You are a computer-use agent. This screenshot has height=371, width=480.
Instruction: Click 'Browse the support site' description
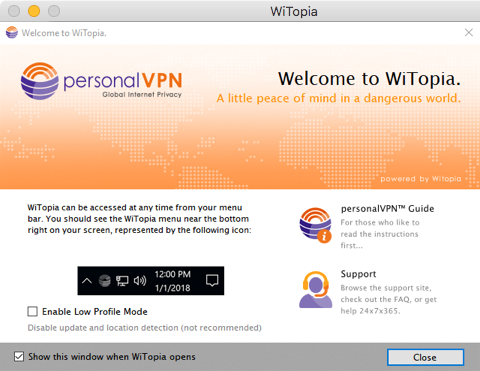click(x=388, y=299)
